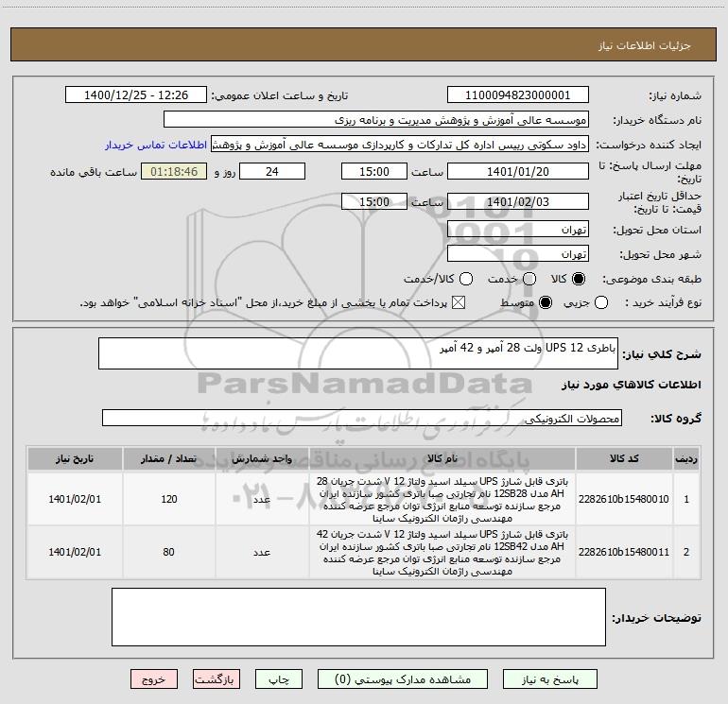Click the خروج exit button
This screenshot has width=728, height=704.
[154, 679]
